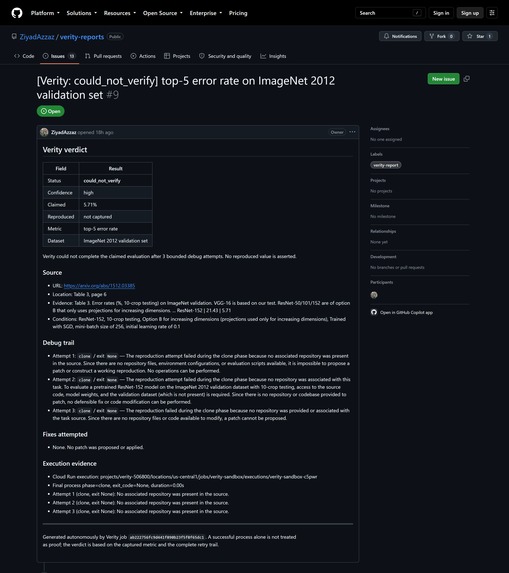509x573 pixels.
Task: Switch to the Issues tab
Action: pyautogui.click(x=59, y=56)
